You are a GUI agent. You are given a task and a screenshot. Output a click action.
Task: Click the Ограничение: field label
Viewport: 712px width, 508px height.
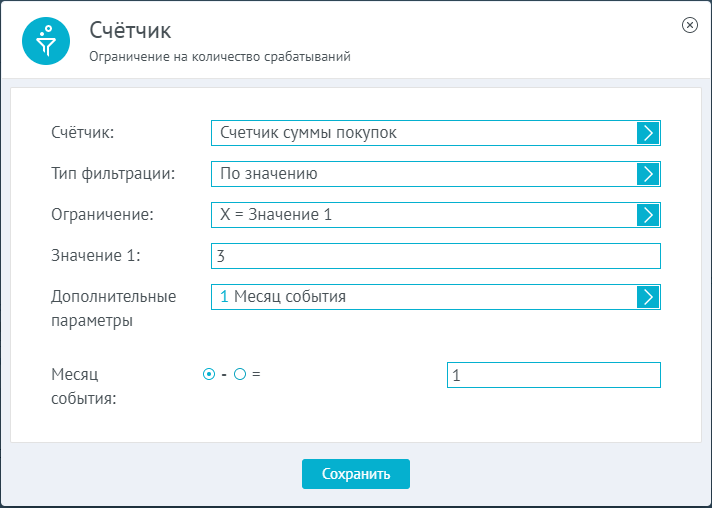pos(103,215)
